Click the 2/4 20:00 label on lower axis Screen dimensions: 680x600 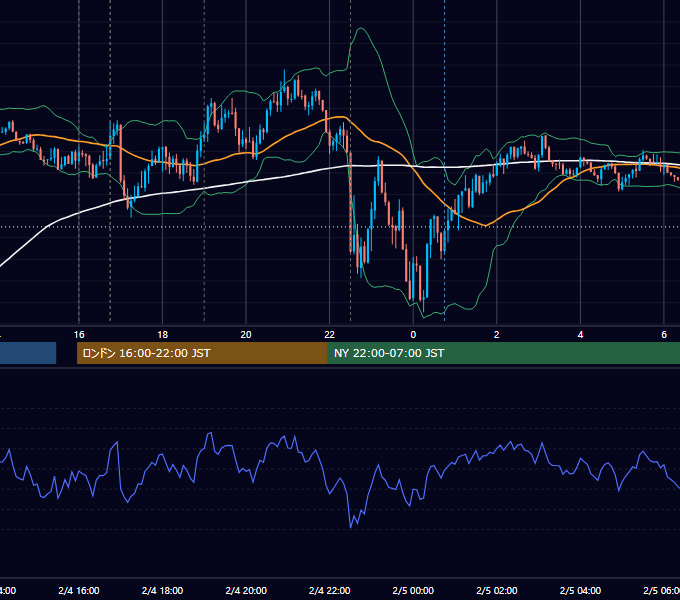click(246, 590)
